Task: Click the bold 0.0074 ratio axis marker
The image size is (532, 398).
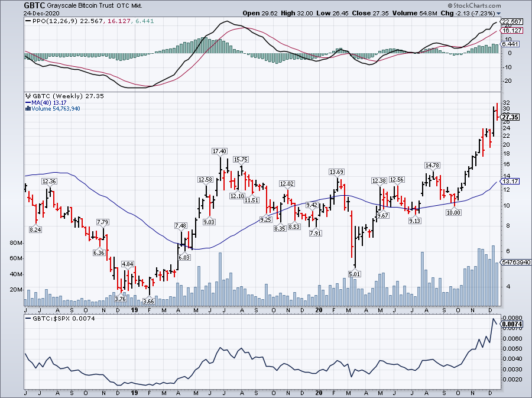Action: [x=512, y=324]
